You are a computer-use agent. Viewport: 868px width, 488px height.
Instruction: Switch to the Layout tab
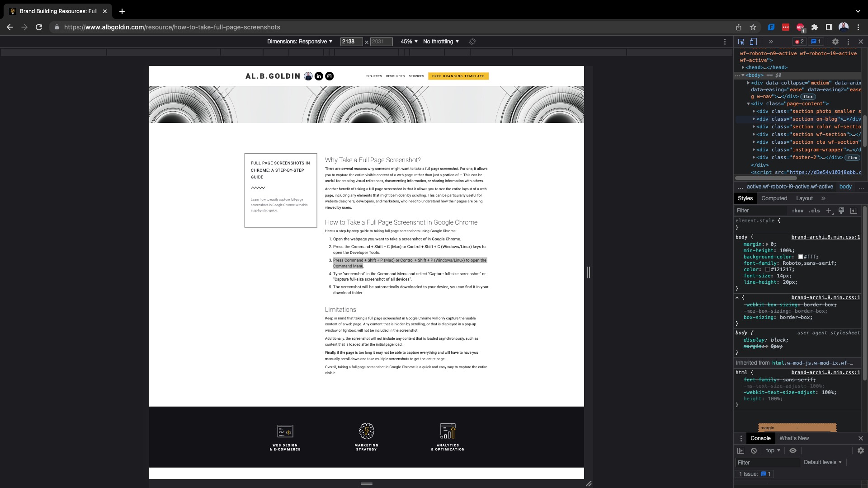804,198
